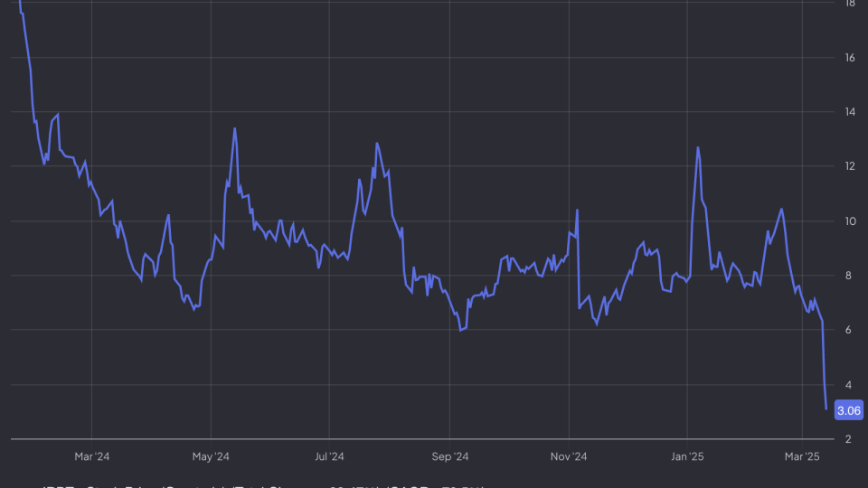Click the 6 value on the price axis

pos(850,330)
